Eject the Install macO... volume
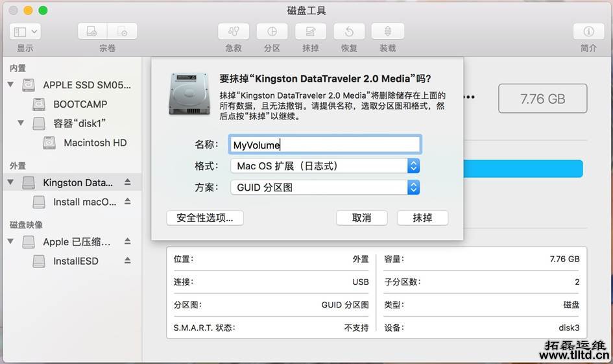 coord(127,201)
